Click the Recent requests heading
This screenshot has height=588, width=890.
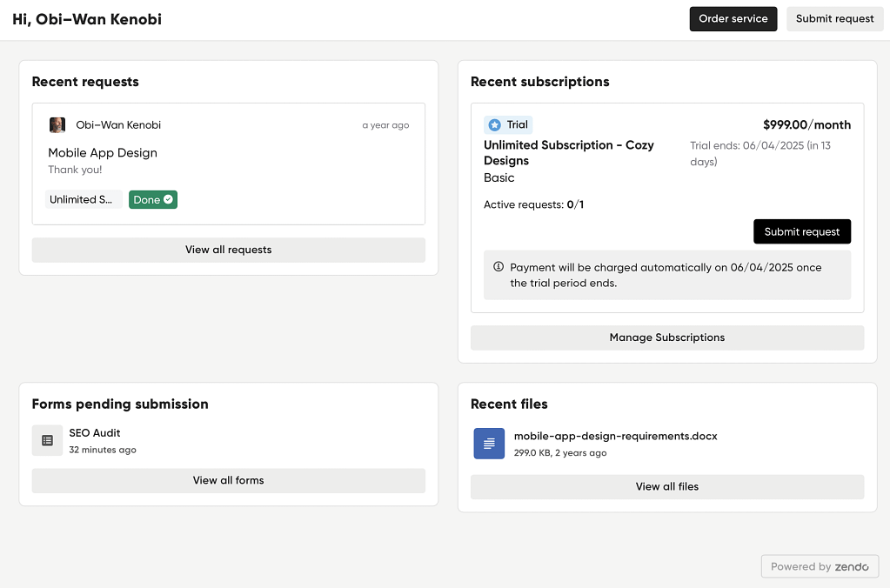tap(85, 82)
